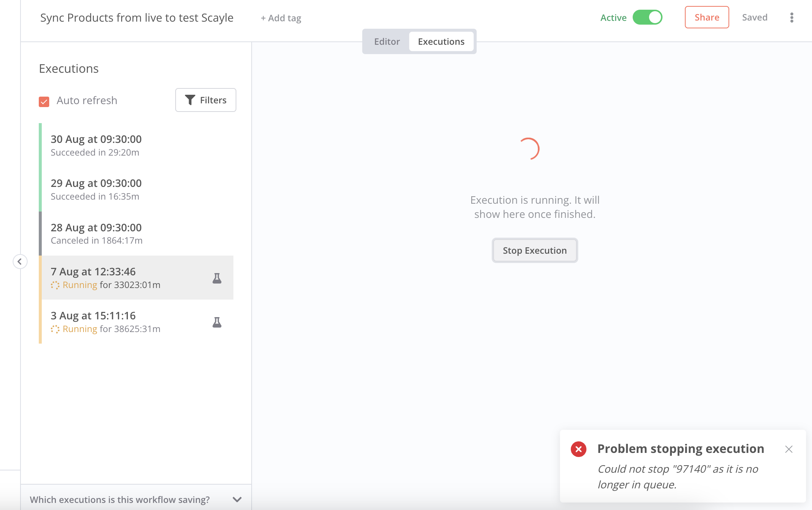Click the Share button
Screen dimensions: 812x510
pos(706,17)
